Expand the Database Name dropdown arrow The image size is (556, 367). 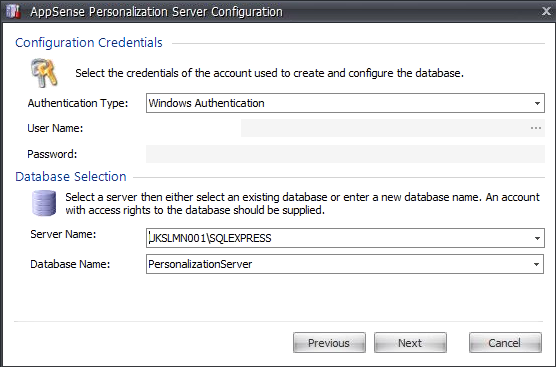[x=536, y=264]
